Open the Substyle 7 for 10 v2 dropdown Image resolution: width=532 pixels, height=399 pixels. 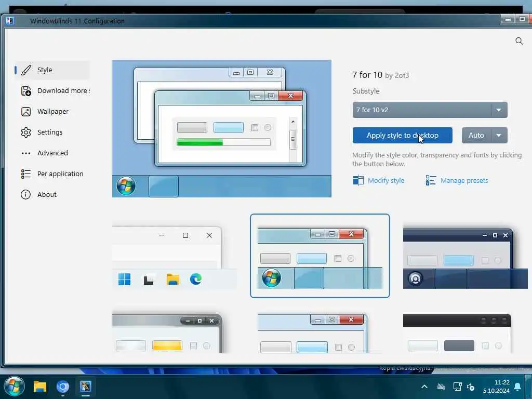click(x=430, y=110)
